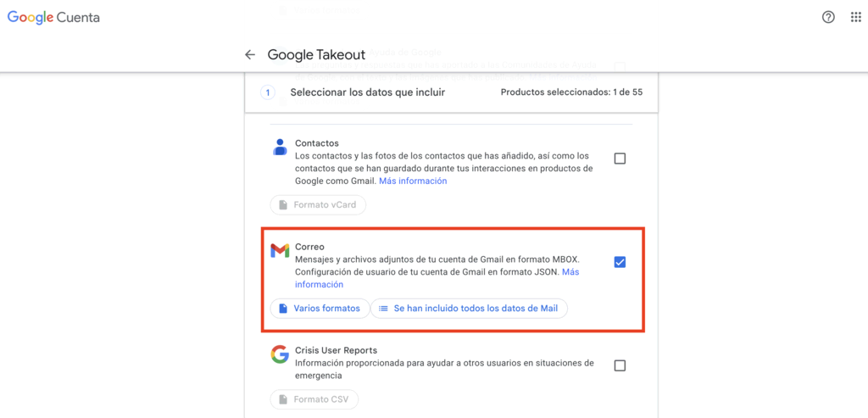Click the Google Cuenta logo
The width and height of the screenshot is (868, 418).
53,18
